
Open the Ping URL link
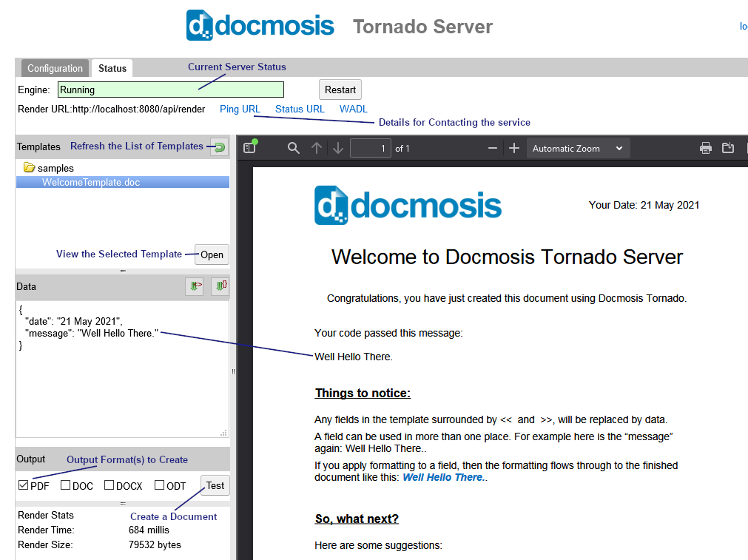point(240,109)
